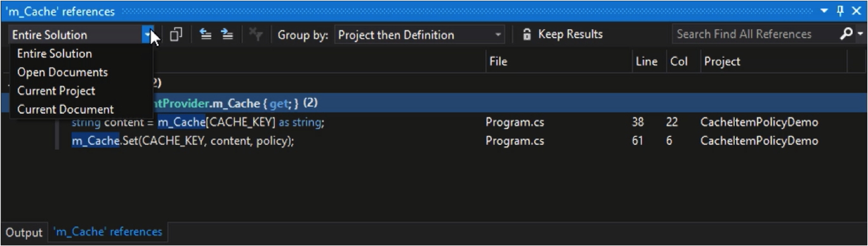Toggle the Keep Results lock button
This screenshot has height=246, width=868.
tap(562, 35)
